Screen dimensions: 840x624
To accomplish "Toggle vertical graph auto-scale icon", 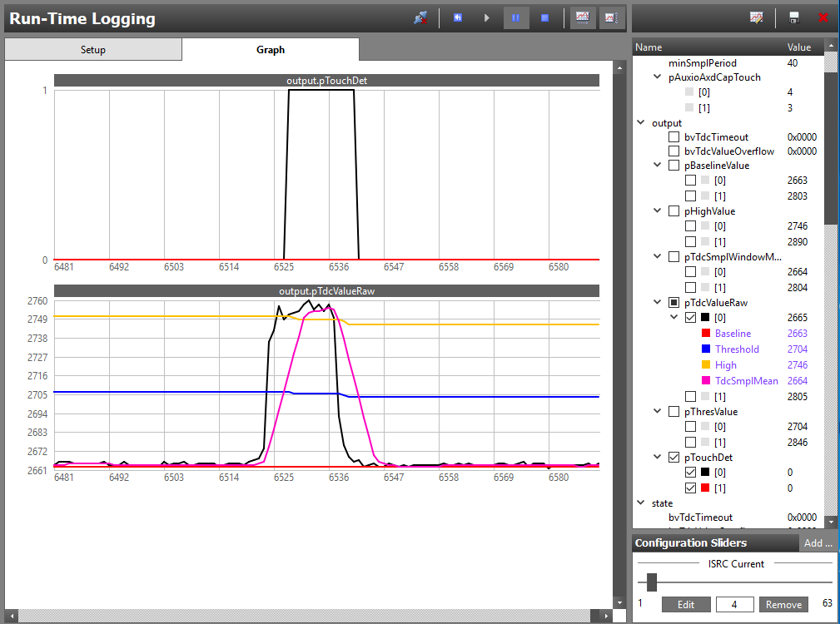I will click(x=612, y=17).
